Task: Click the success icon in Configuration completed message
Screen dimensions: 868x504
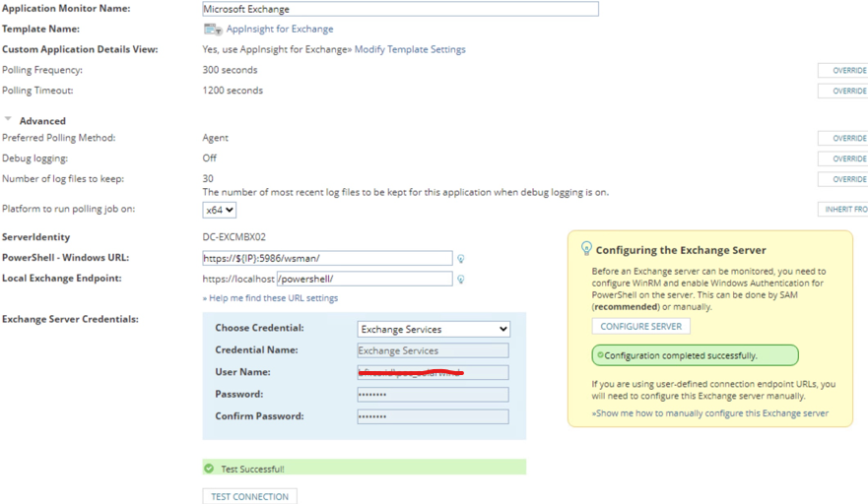Action: click(x=600, y=355)
